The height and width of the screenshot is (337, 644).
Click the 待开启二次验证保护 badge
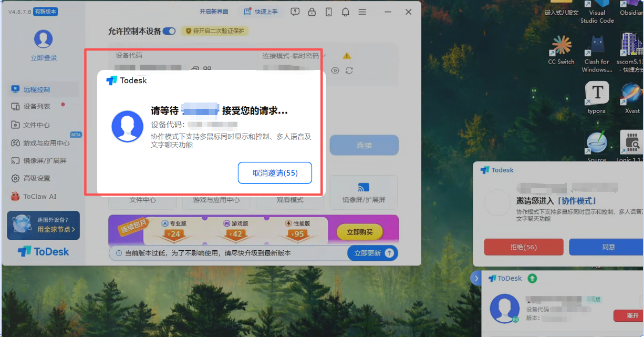click(215, 31)
